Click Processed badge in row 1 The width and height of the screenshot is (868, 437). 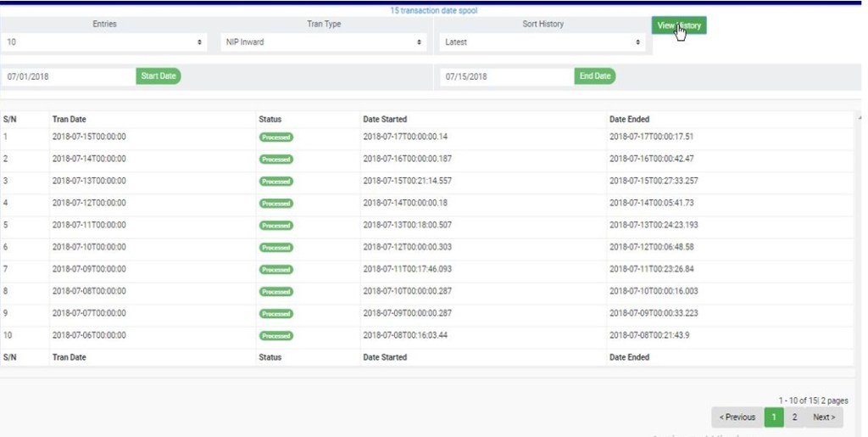pos(276,137)
